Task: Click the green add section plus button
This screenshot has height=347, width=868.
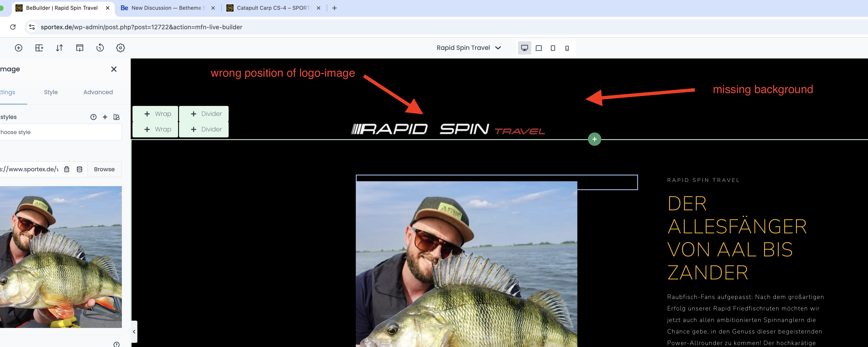Action: tap(594, 139)
